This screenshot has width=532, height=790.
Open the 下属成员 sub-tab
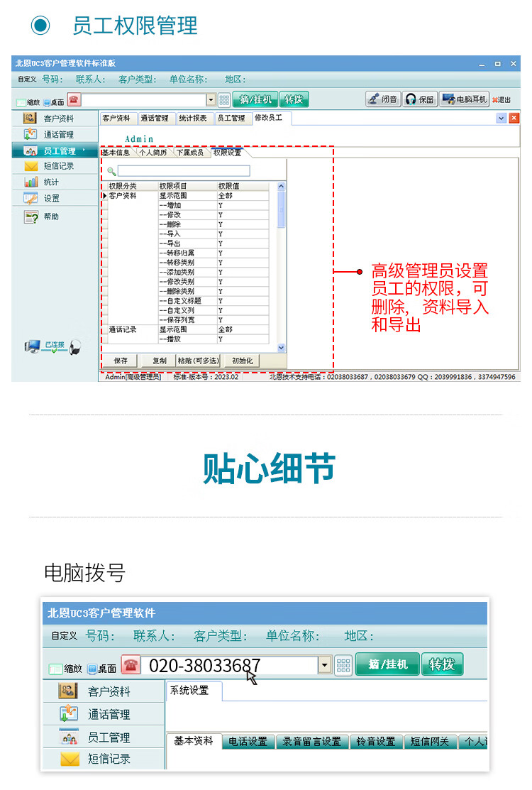click(191, 152)
